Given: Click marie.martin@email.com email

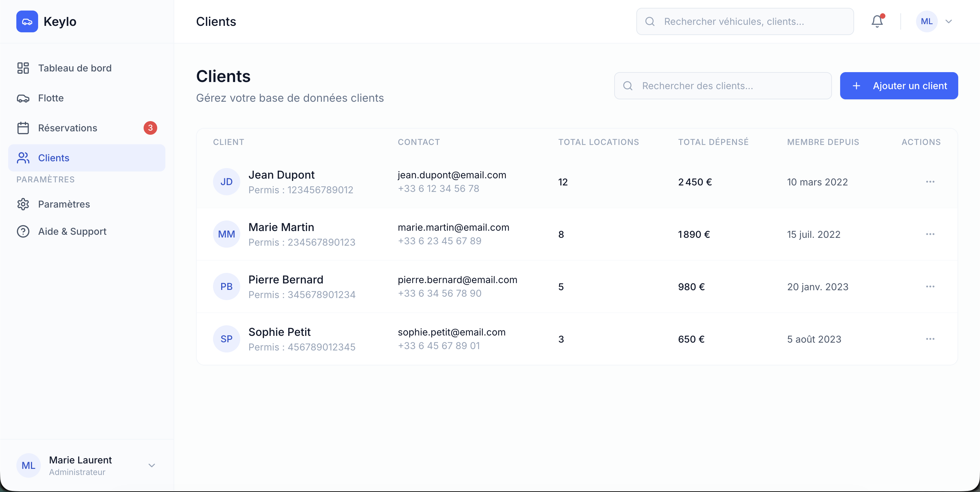Looking at the screenshot, I should (x=454, y=228).
